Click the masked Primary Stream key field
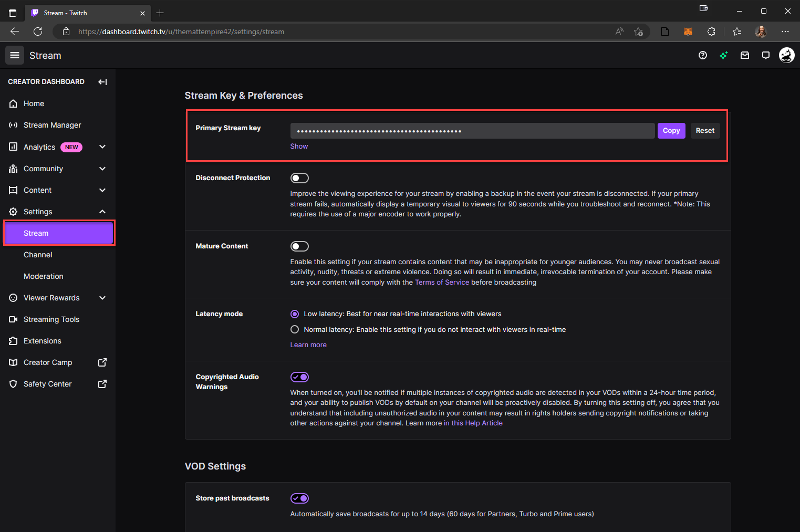The width and height of the screenshot is (800, 532). pos(472,131)
